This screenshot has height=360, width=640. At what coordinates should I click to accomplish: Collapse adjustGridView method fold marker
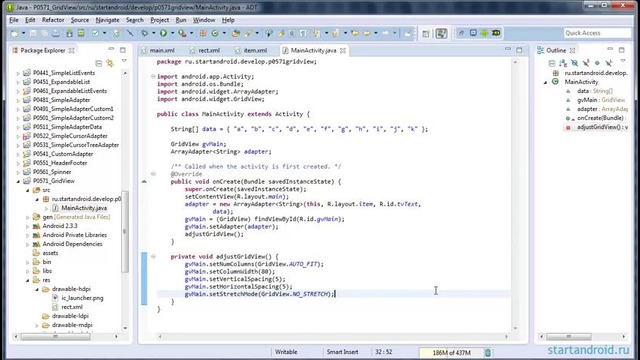[153, 256]
